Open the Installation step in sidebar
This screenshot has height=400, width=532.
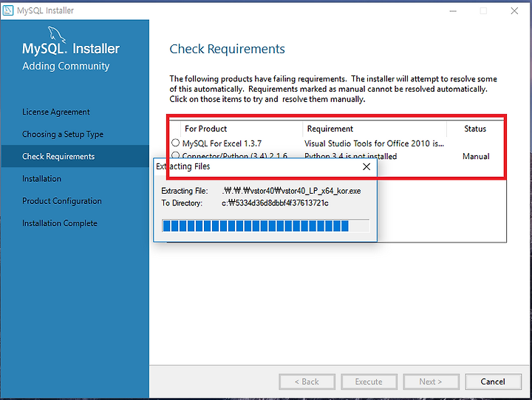pos(41,179)
